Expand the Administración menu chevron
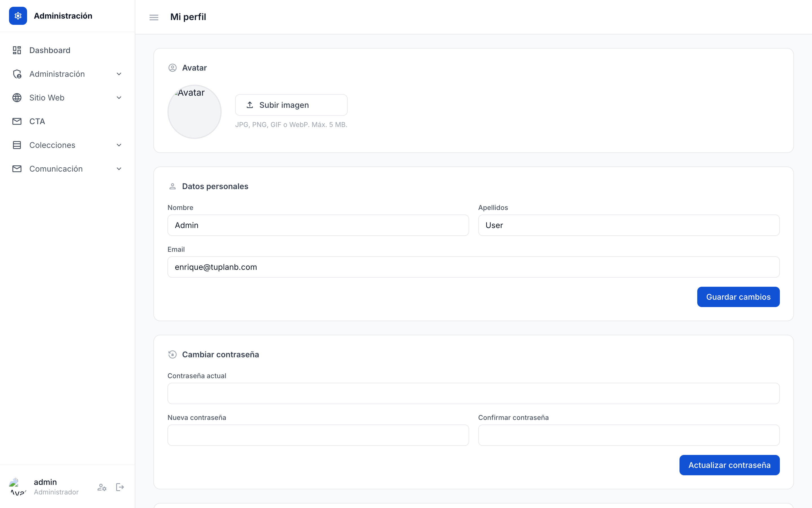 [119, 74]
